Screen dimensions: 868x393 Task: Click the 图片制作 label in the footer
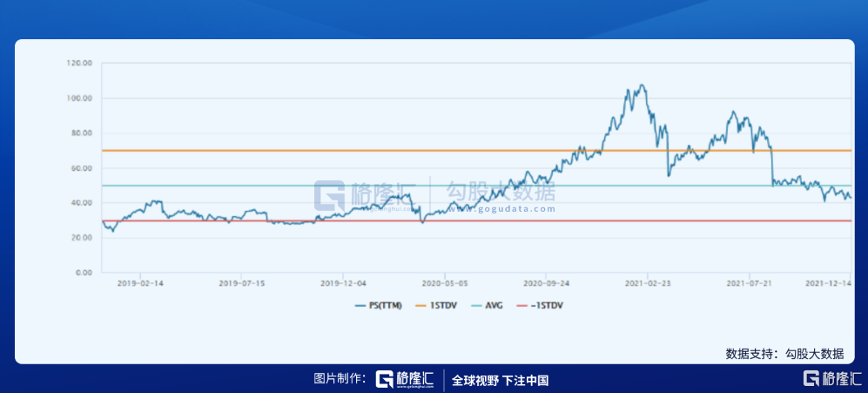coord(340,380)
